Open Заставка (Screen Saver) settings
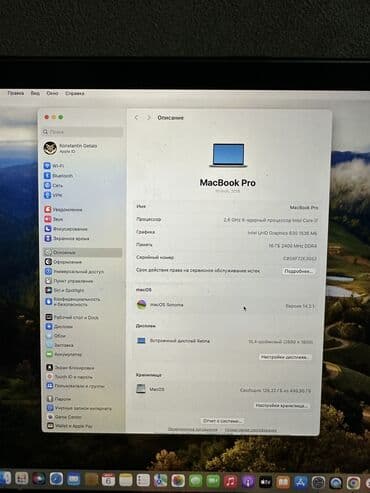This screenshot has height=493, width=370. point(59,345)
